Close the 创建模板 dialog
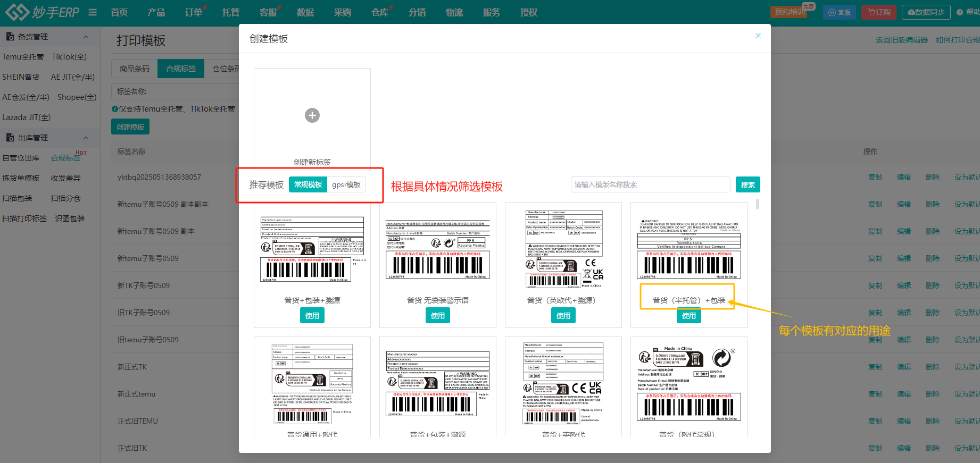Image resolution: width=980 pixels, height=463 pixels. click(758, 36)
